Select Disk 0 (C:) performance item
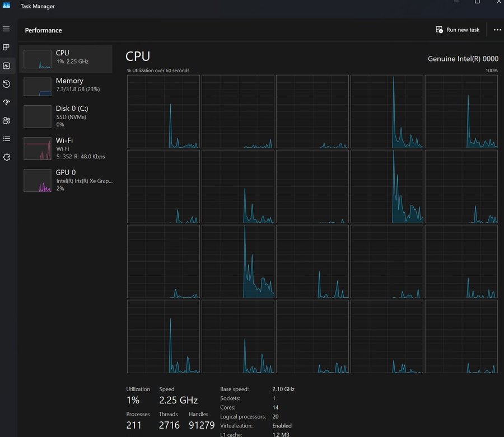Image resolution: width=504 pixels, height=437 pixels. click(66, 116)
